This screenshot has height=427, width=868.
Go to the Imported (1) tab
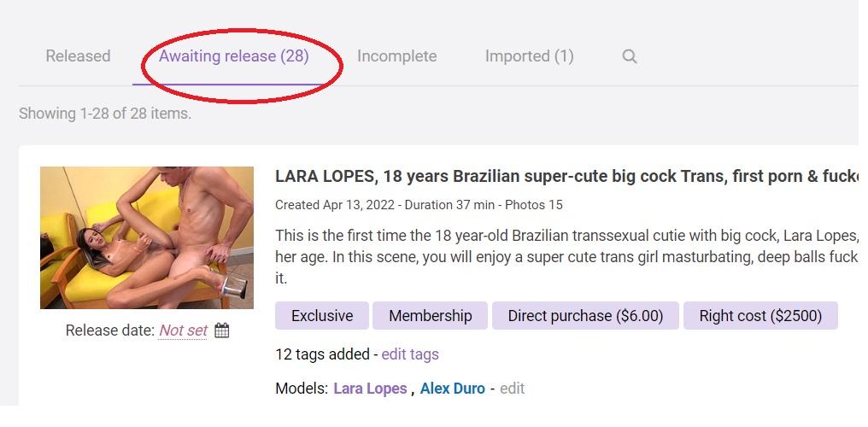tap(529, 56)
